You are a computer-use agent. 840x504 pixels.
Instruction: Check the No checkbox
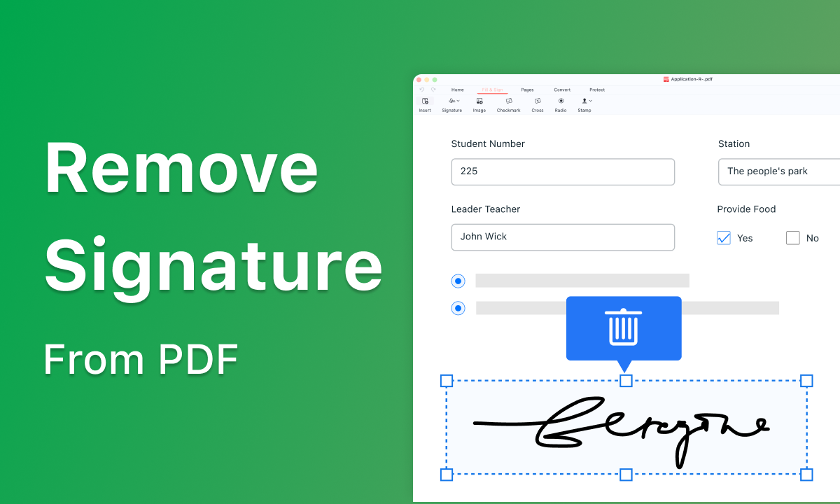(792, 238)
